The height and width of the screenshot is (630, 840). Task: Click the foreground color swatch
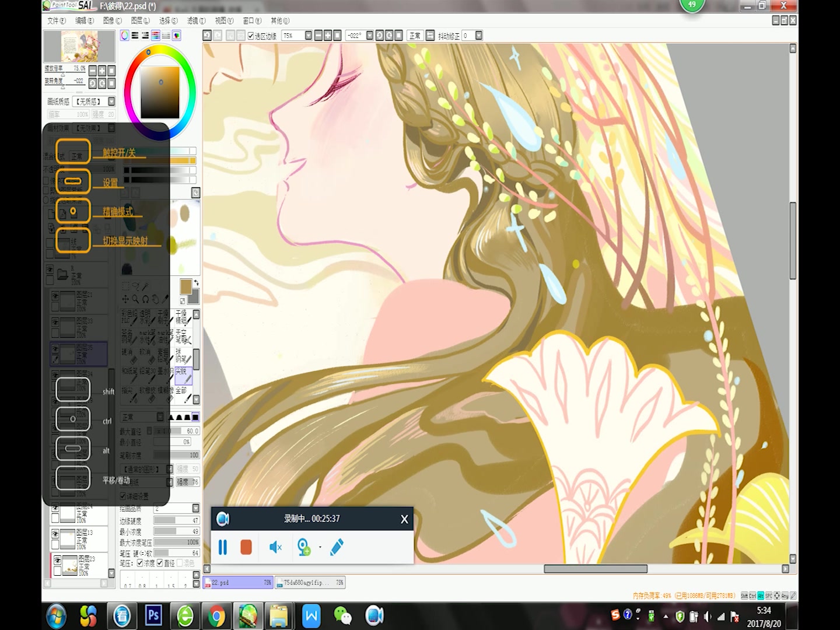186,286
